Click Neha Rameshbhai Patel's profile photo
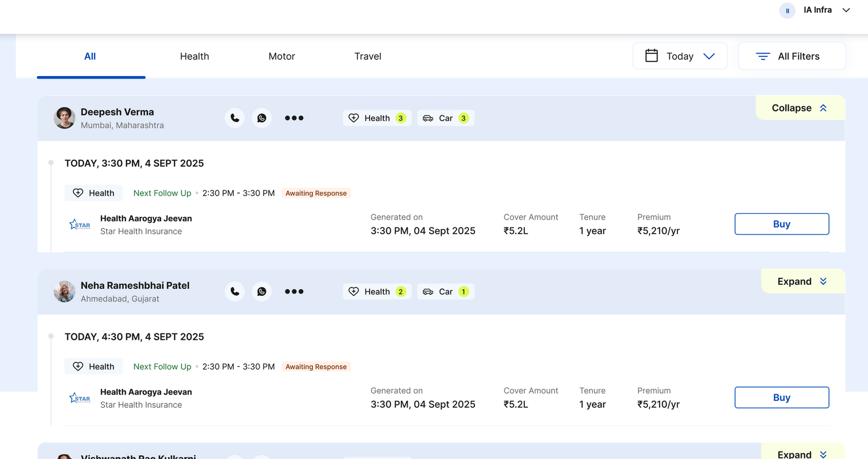868x459 pixels. (x=64, y=292)
